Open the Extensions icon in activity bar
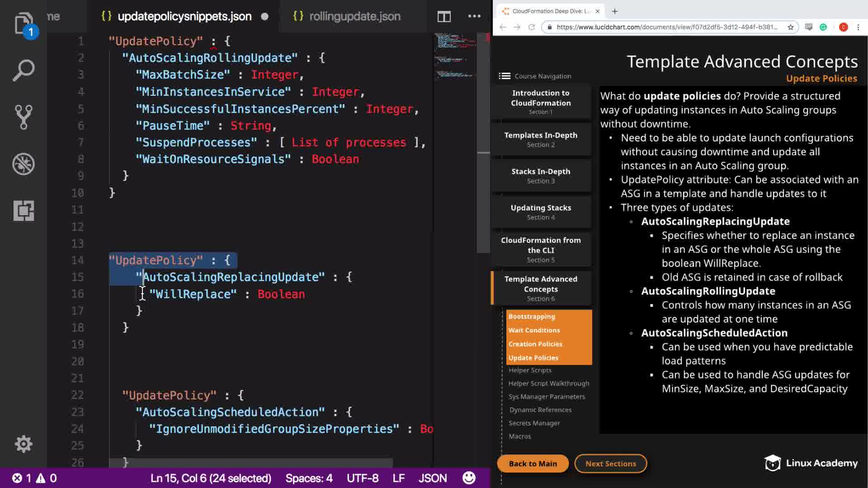Viewport: 868px width, 488px height. point(24,211)
